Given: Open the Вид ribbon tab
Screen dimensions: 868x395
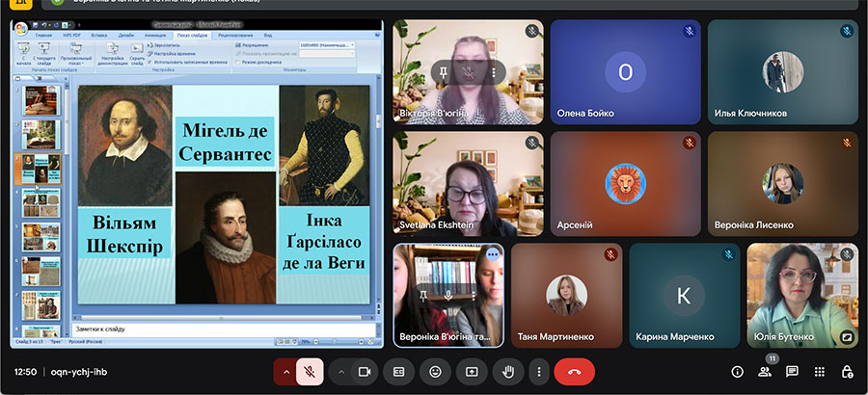Looking at the screenshot, I should (268, 35).
